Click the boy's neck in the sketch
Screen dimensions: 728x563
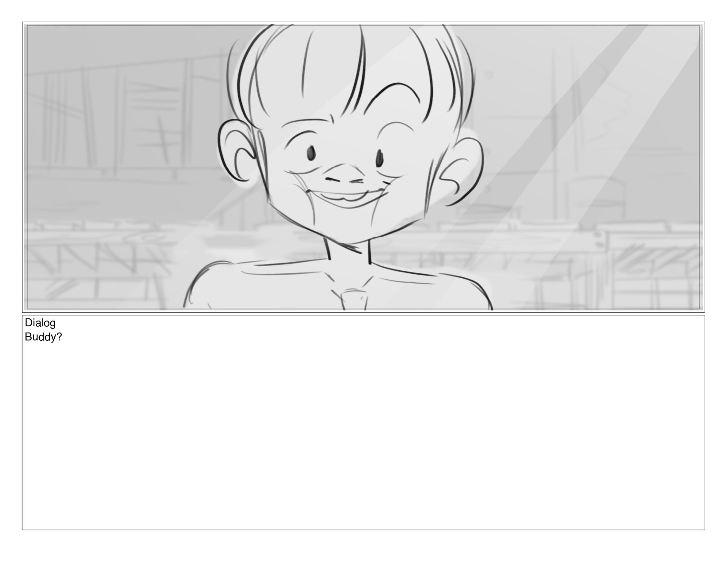coord(348,251)
